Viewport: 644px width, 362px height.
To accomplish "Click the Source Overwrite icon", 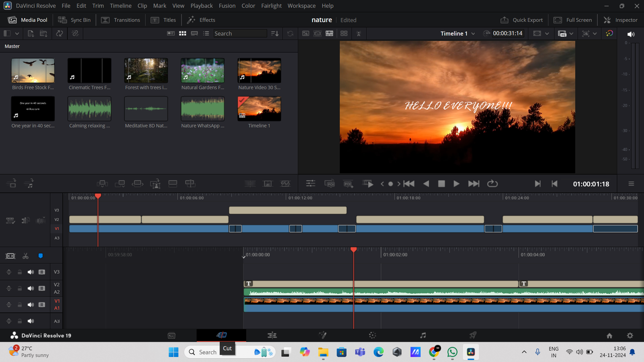I will click(190, 184).
